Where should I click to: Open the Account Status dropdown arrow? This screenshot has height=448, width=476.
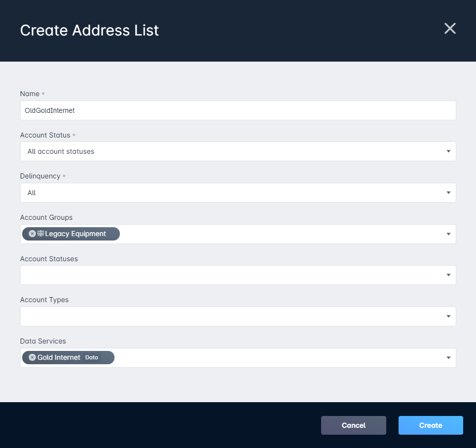[448, 151]
